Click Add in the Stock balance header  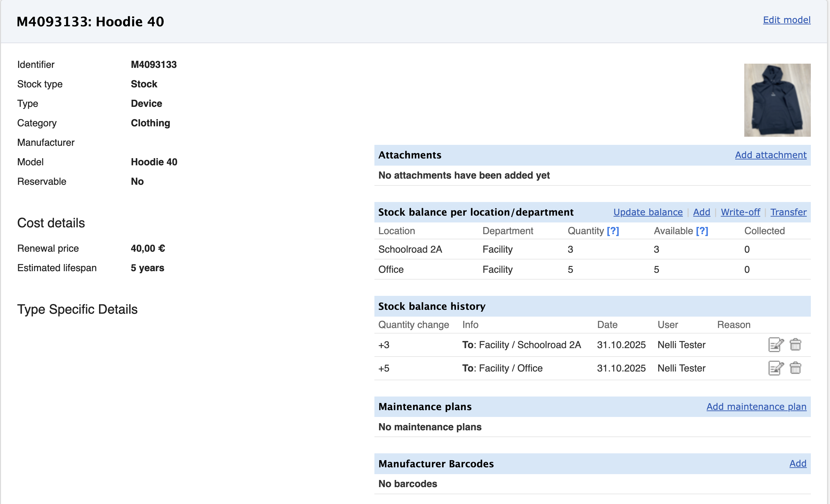pyautogui.click(x=701, y=212)
